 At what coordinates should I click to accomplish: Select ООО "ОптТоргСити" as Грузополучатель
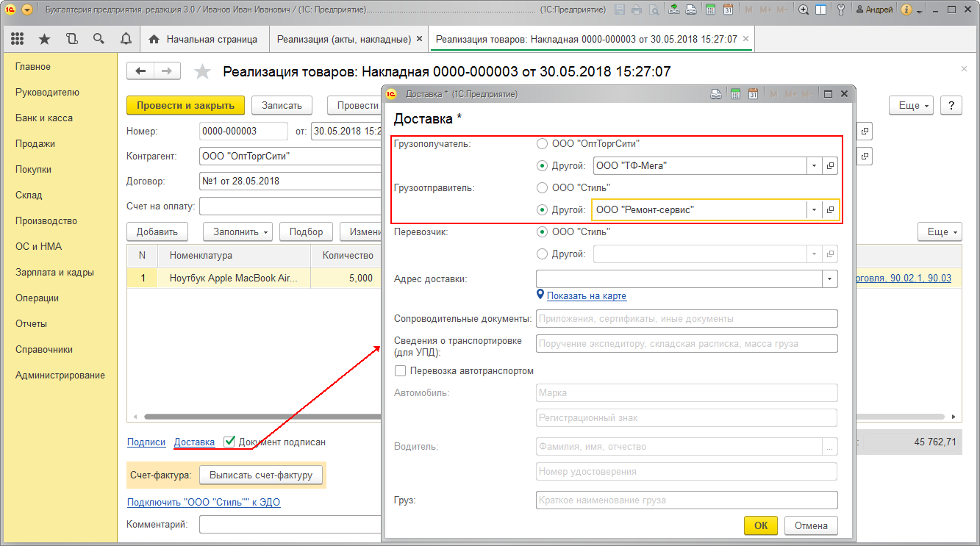click(x=543, y=144)
